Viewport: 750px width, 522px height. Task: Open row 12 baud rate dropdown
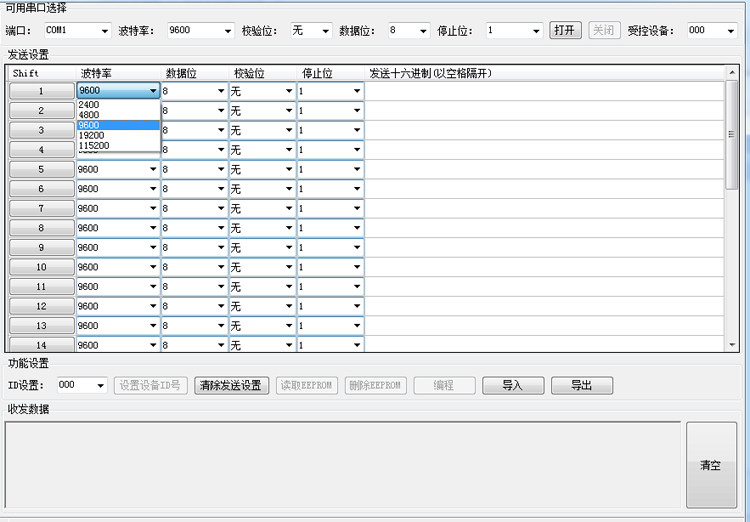[118, 306]
